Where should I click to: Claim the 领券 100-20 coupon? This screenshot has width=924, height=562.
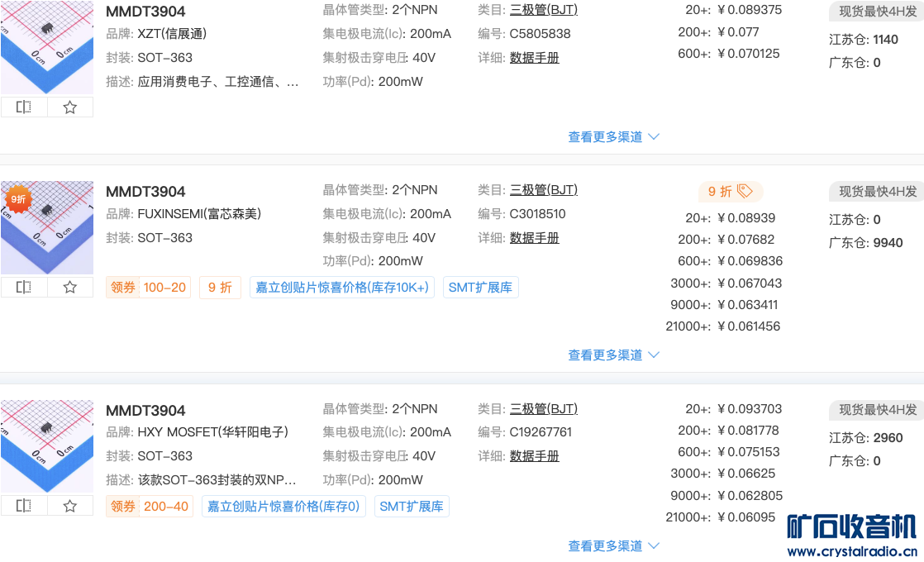[149, 288]
